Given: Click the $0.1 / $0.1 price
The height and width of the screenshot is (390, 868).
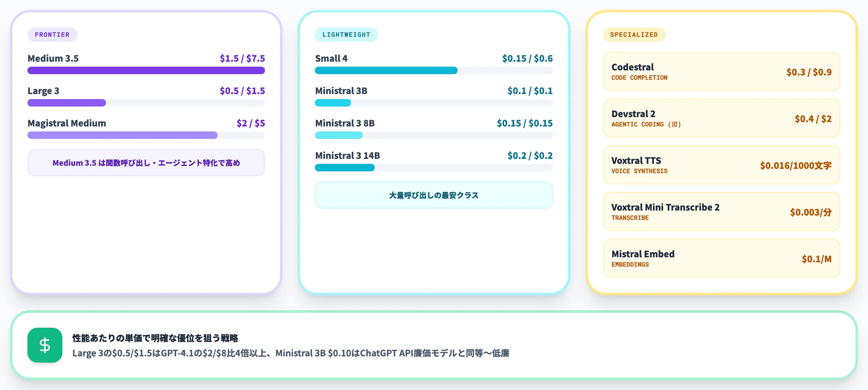Looking at the screenshot, I should click(530, 91).
